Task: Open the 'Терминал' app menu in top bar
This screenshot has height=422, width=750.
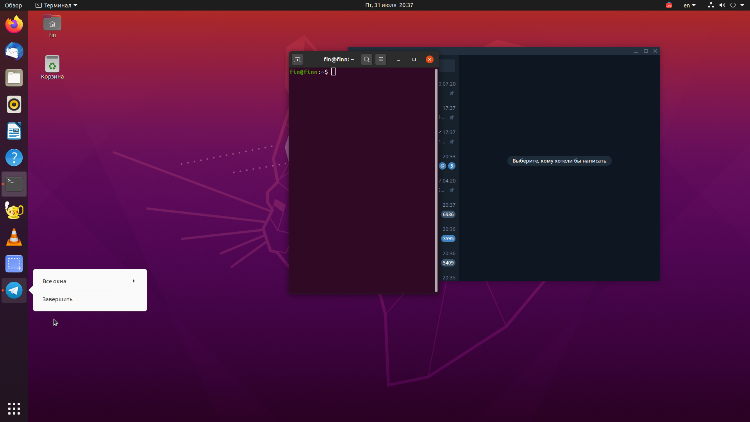Action: [56, 5]
